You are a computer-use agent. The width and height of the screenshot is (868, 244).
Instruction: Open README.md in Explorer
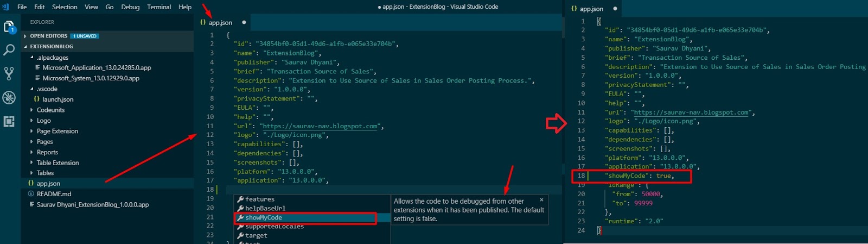[54, 194]
